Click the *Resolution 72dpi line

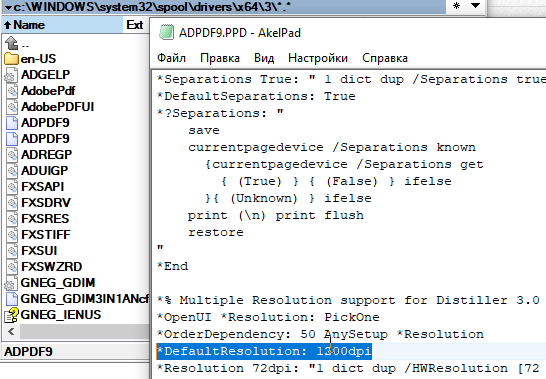(x=348, y=368)
